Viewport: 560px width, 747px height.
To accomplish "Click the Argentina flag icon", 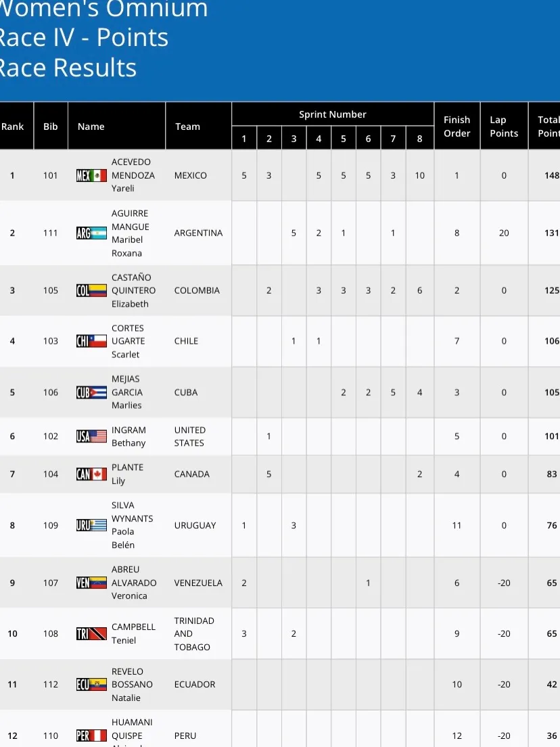I will [91, 233].
